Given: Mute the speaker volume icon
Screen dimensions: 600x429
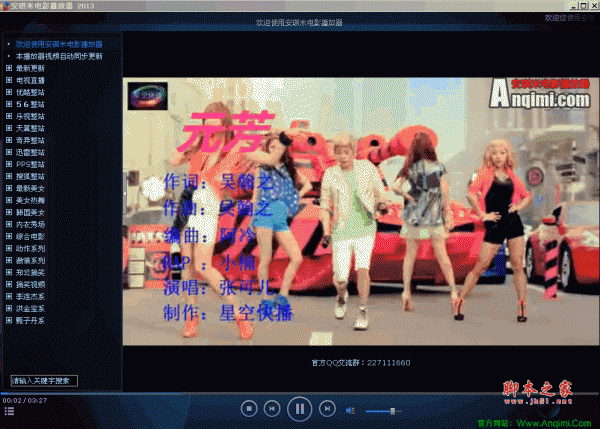Looking at the screenshot, I should (x=350, y=411).
